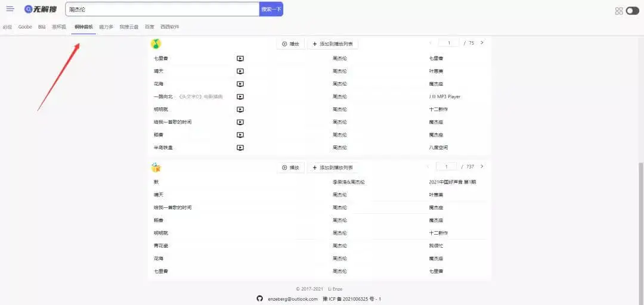The image size is (644, 305).
Task: Select song 青花瓷 in the Kuwo list
Action: pos(160,246)
